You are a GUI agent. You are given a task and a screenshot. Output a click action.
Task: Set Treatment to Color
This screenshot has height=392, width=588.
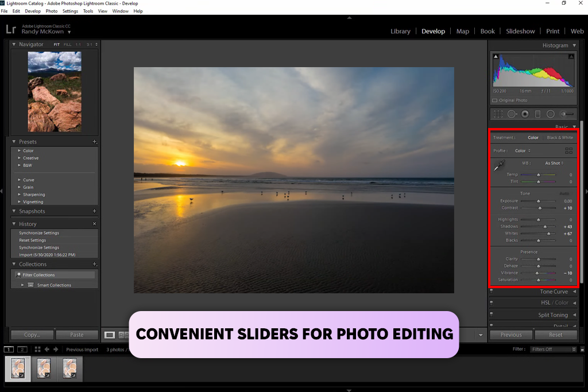point(533,138)
